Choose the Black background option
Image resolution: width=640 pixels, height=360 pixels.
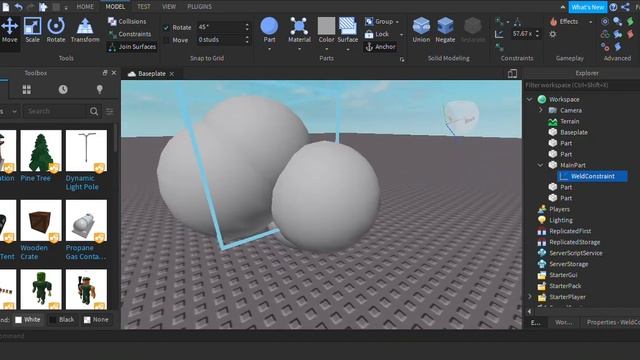coord(62,320)
